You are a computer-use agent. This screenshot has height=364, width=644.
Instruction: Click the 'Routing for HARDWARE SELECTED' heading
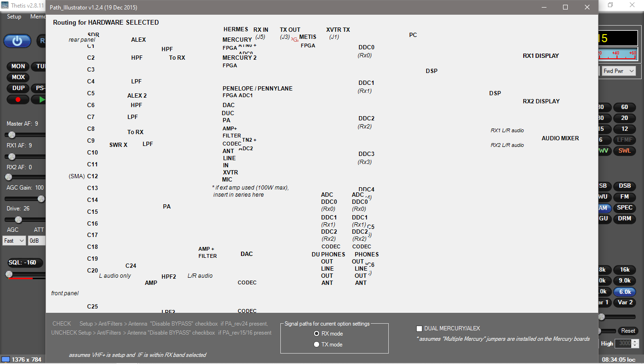pyautogui.click(x=106, y=23)
